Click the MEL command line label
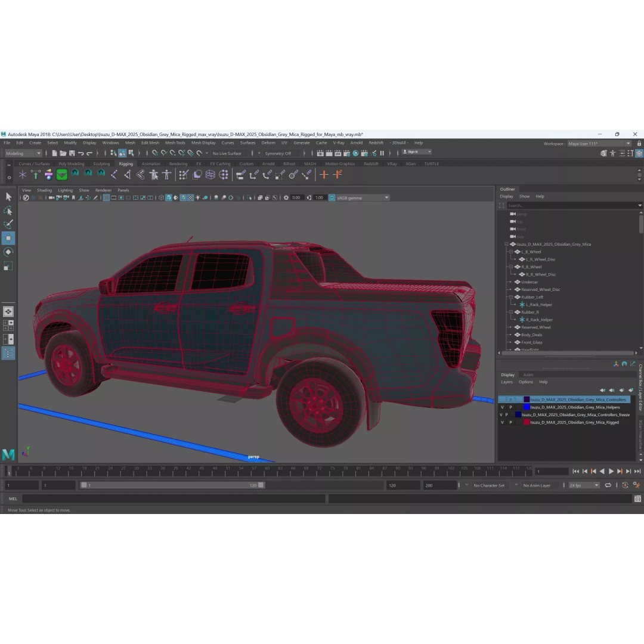This screenshot has width=644, height=644. pos(13,499)
